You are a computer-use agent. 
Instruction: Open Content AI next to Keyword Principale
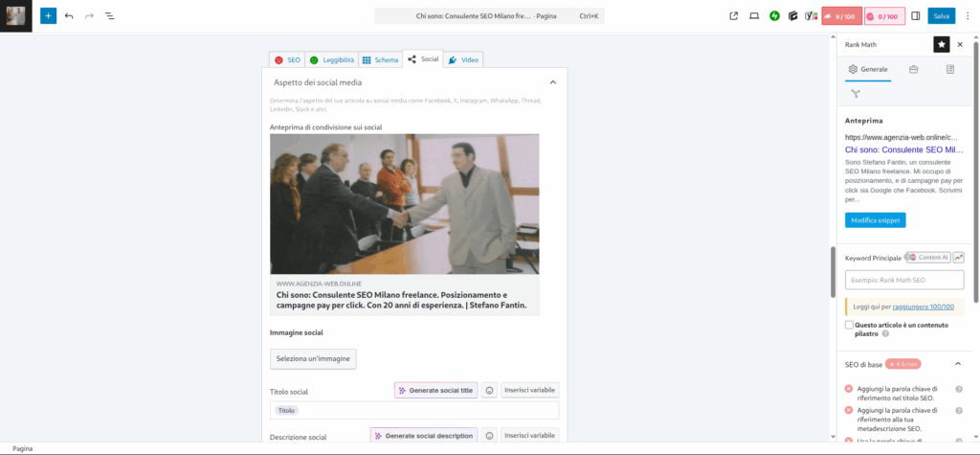[928, 258]
